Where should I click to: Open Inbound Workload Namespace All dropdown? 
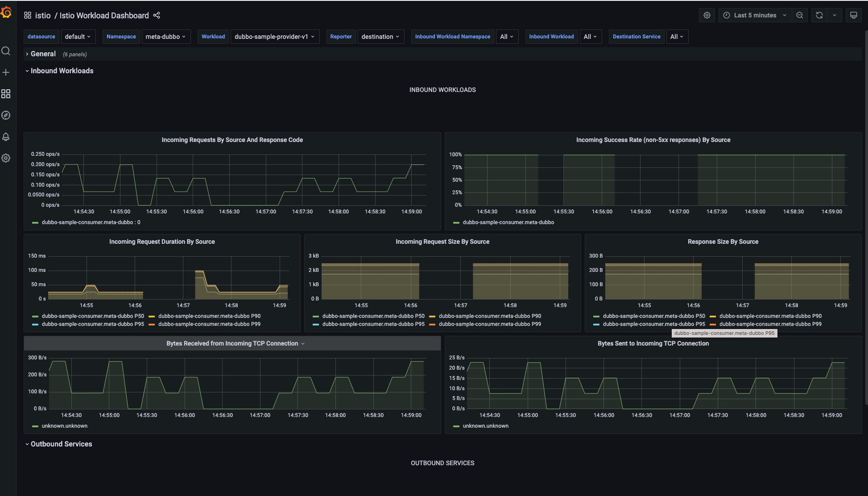click(x=507, y=37)
